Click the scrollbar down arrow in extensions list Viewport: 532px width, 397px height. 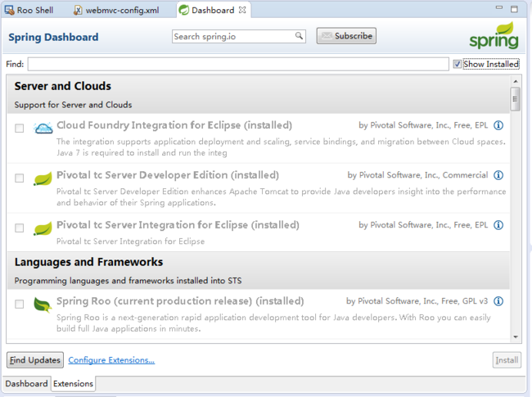tap(516, 337)
